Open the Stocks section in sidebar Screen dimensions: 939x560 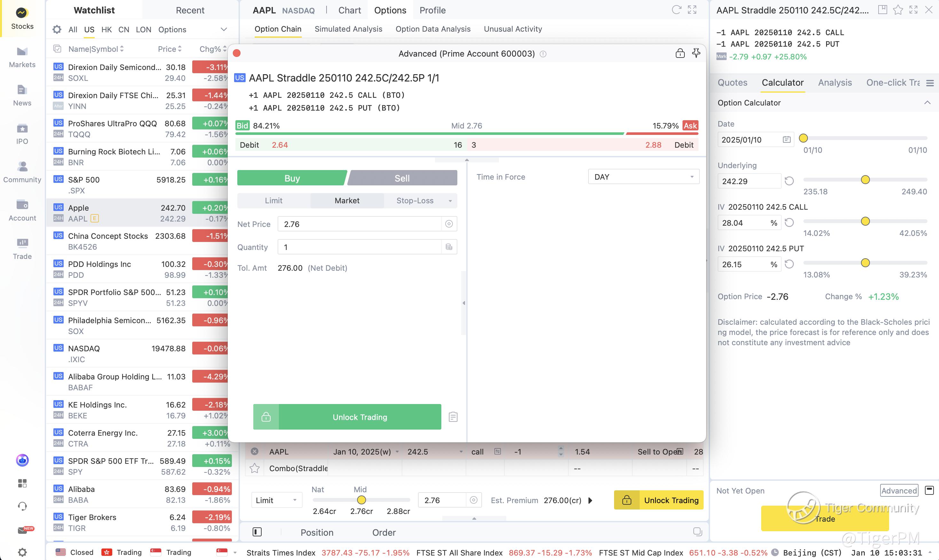pyautogui.click(x=22, y=19)
